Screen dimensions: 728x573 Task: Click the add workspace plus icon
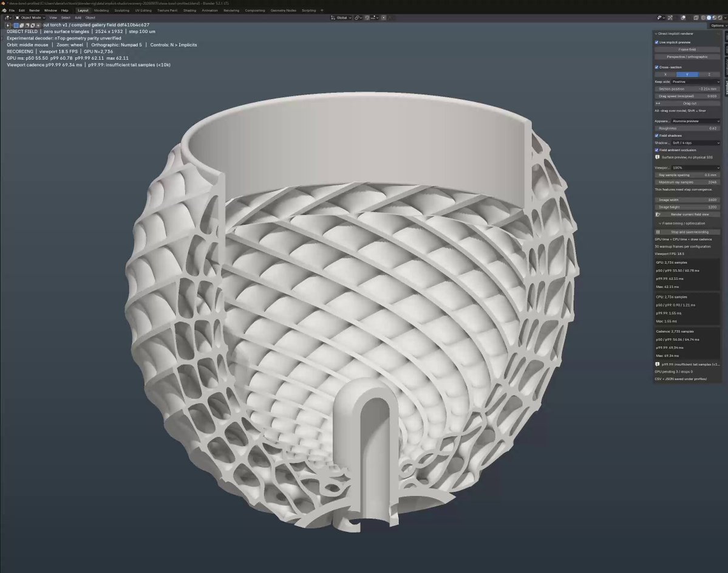pyautogui.click(x=322, y=10)
